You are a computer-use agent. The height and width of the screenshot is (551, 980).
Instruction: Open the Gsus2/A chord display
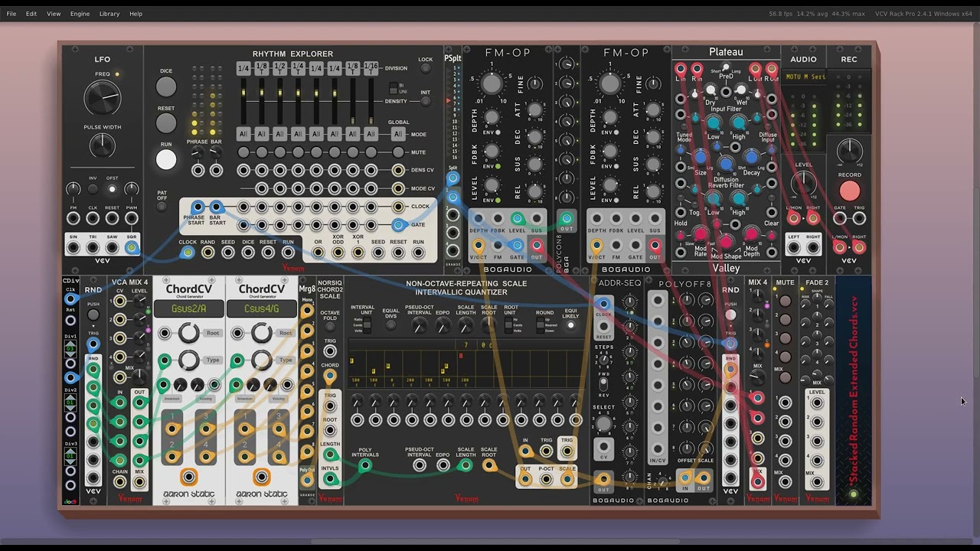(x=188, y=309)
